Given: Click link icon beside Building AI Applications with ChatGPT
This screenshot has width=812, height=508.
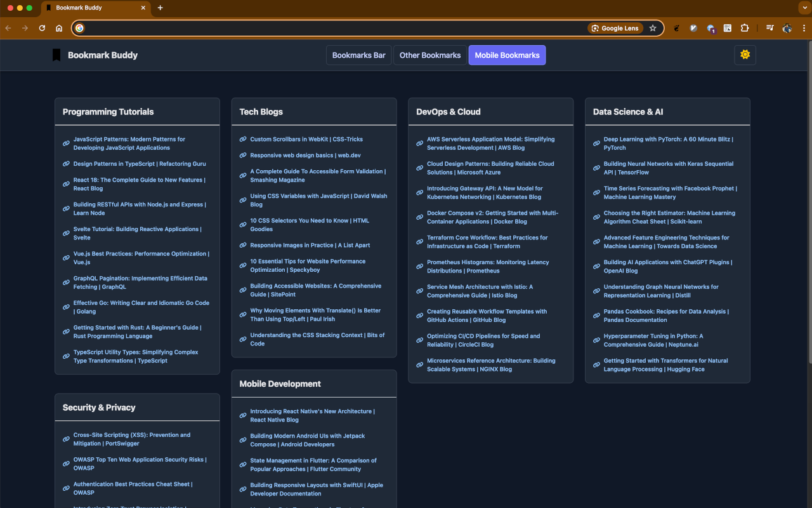Looking at the screenshot, I should [596, 266].
